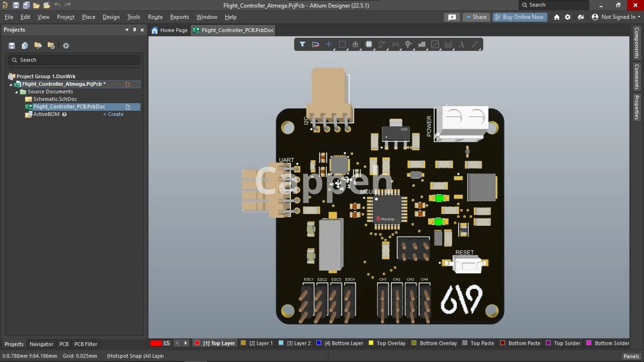Collapse the Flight_Controller_Atmega.PrjPcb project node
The width and height of the screenshot is (644, 362).
(11, 85)
